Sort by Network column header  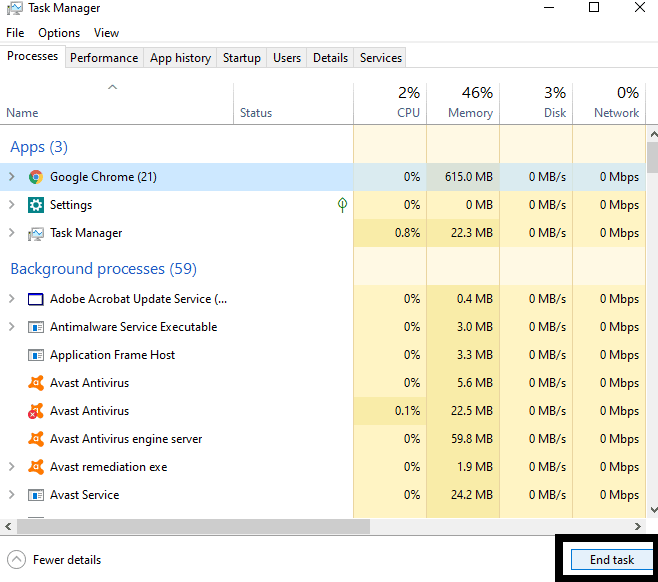tap(609, 103)
